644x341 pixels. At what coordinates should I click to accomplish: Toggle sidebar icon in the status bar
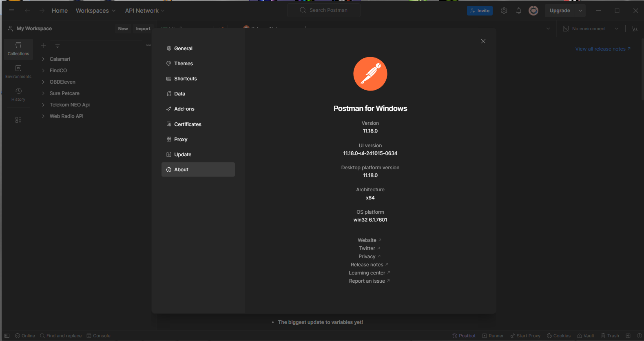(x=7, y=336)
